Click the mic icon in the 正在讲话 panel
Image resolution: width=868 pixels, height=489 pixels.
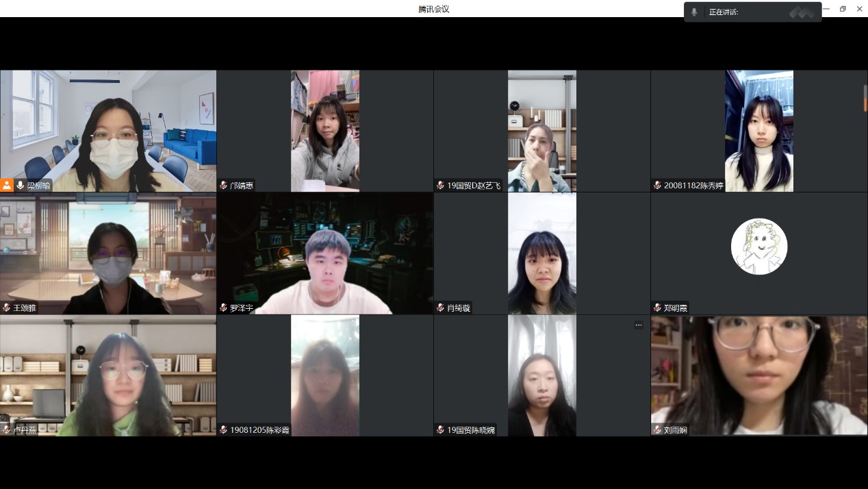click(694, 11)
